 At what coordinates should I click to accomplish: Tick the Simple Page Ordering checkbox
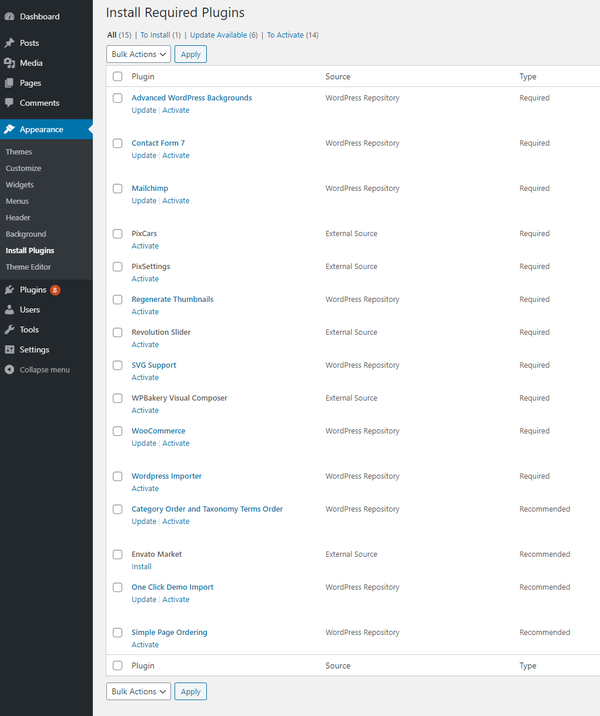[x=118, y=632]
